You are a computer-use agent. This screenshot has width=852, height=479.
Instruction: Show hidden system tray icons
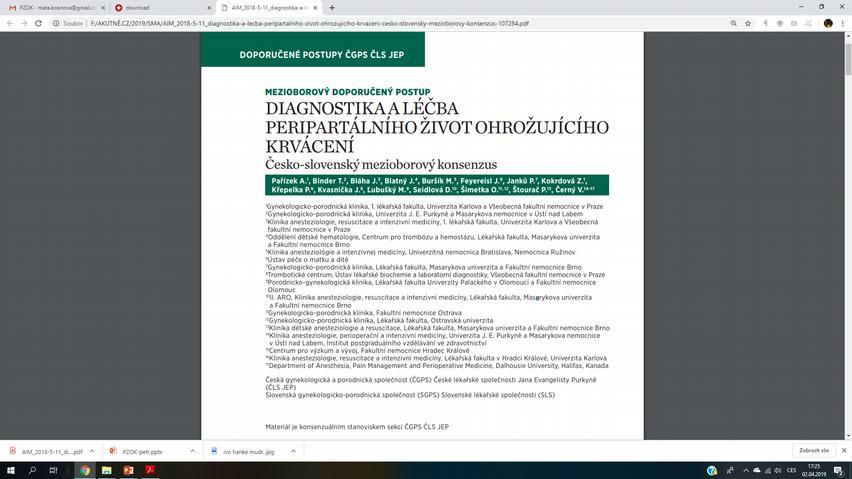click(746, 470)
